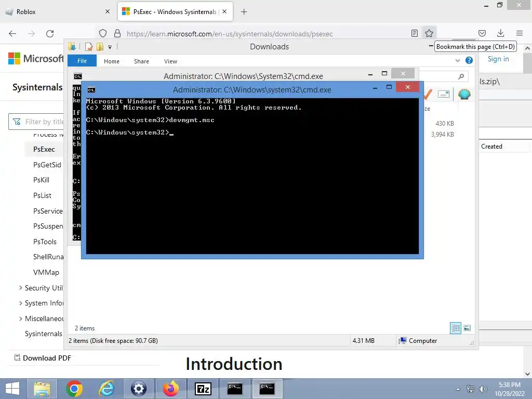Open PsTools in sidebar
This screenshot has height=399, width=532.
coord(45,242)
